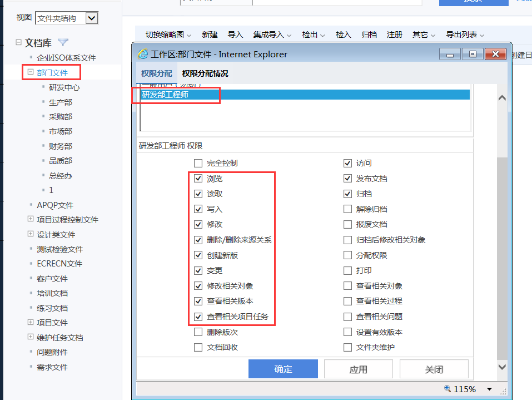This screenshot has width=532, height=400.
Task: Open the 检出 dropdown menu
Action: coord(314,34)
